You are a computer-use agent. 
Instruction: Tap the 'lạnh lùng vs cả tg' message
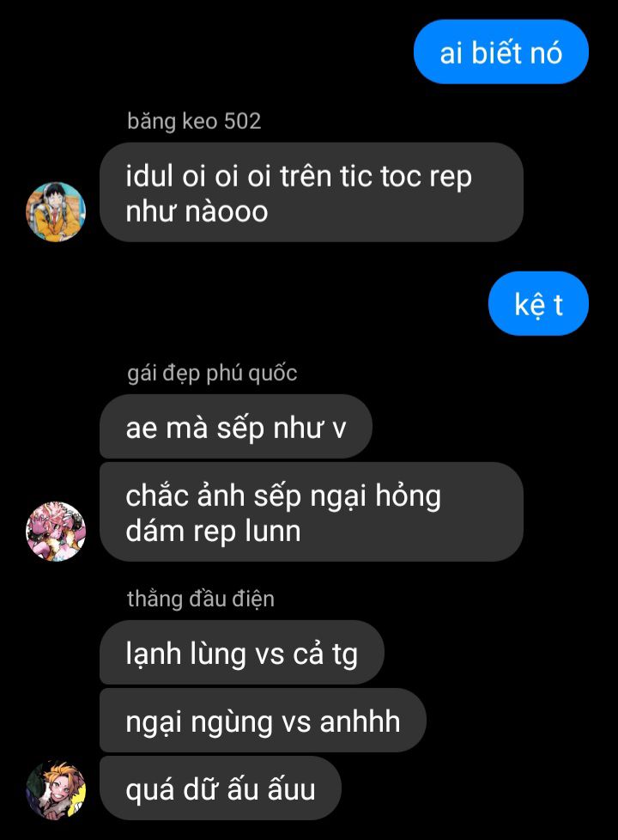coord(242,653)
